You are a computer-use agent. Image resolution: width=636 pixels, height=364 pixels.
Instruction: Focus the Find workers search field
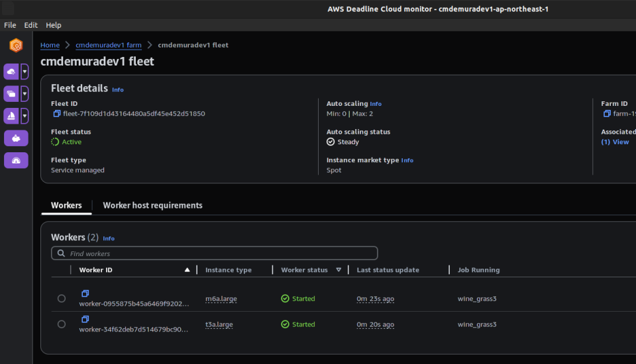click(215, 253)
